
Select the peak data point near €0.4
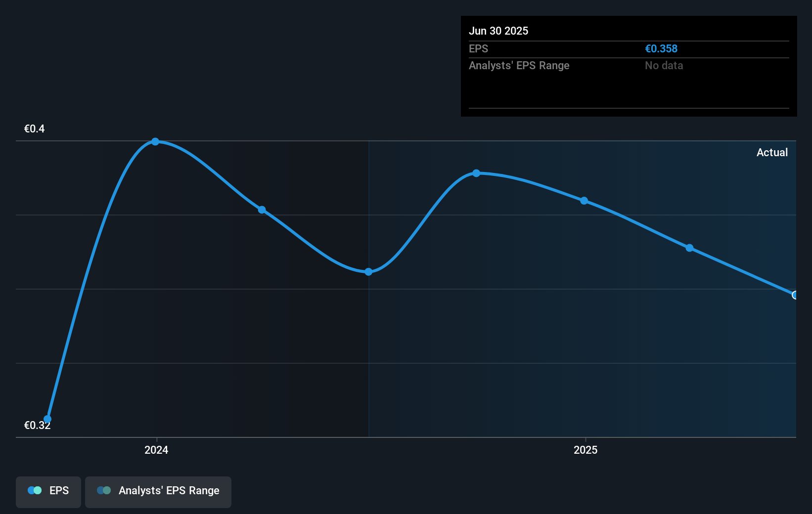155,142
